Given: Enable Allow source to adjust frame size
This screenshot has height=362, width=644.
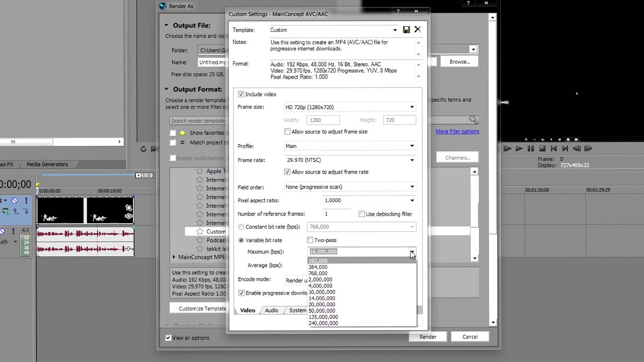Looking at the screenshot, I should click(287, 131).
